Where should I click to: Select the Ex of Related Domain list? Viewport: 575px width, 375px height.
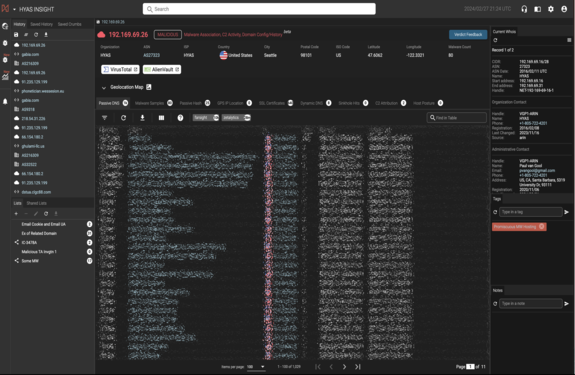point(39,233)
